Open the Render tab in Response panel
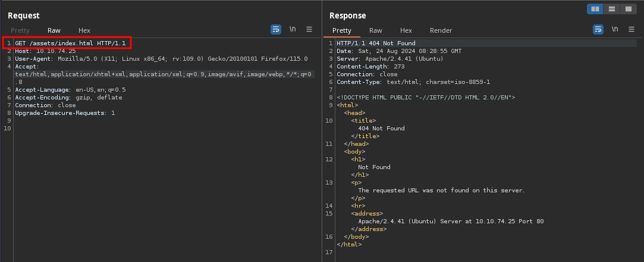Screen dimensions: 644x262 (x=441, y=30)
